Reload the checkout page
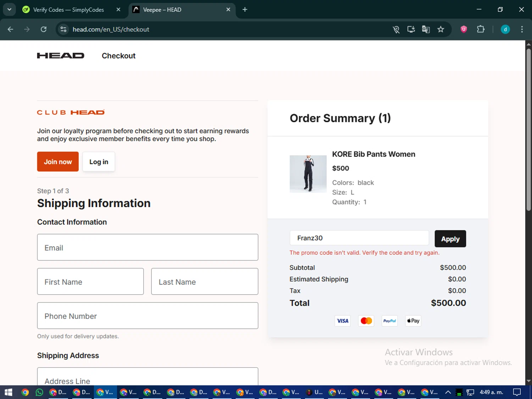 click(x=44, y=29)
